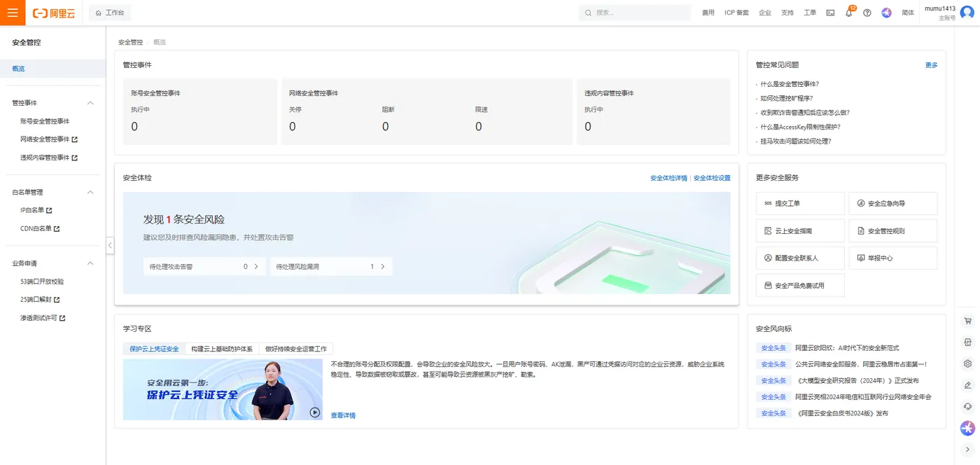
Task: Open the notifications bell with 12 alerts
Action: tap(848, 13)
